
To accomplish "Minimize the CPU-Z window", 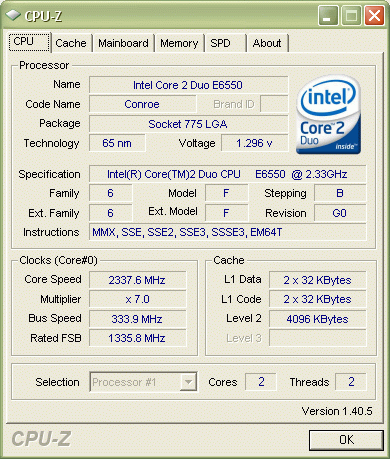I will click(x=328, y=15).
